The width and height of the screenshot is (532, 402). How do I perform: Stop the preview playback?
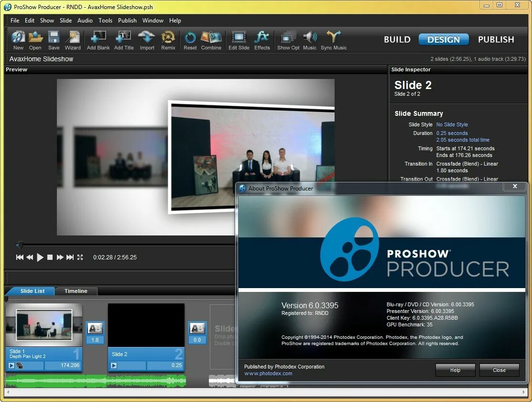[x=50, y=257]
